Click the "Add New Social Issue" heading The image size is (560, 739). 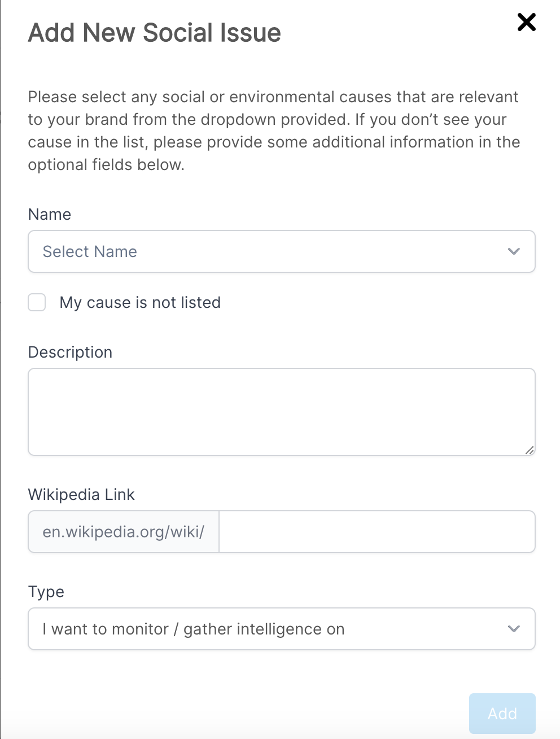click(x=155, y=33)
